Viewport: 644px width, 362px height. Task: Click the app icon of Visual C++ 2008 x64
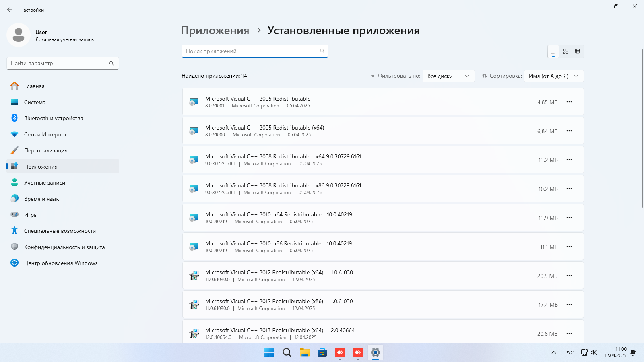click(x=194, y=160)
